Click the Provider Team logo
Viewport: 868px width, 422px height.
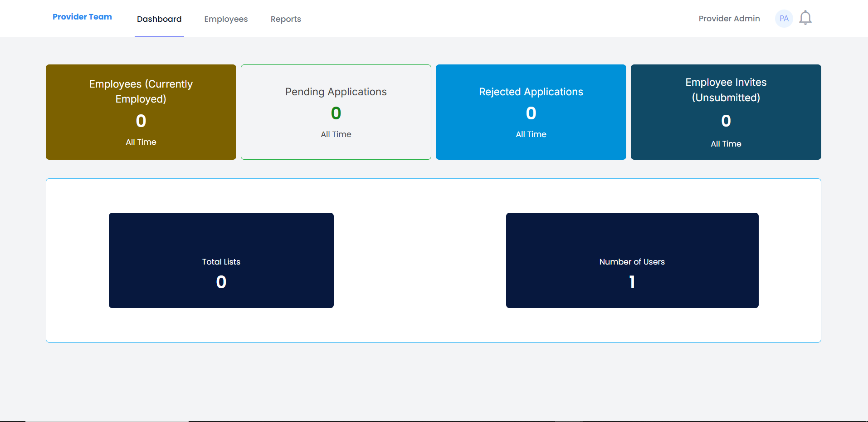pos(82,17)
